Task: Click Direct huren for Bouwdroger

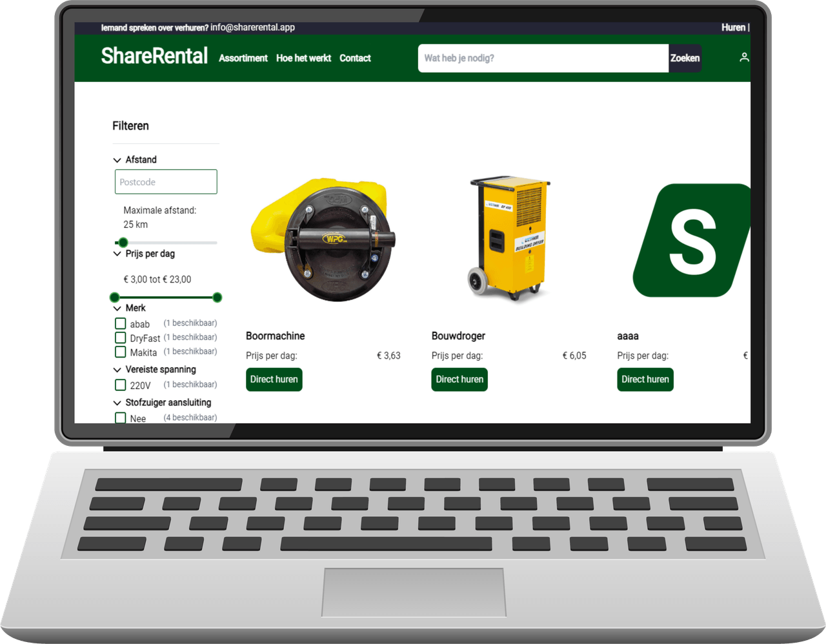Action: point(459,379)
